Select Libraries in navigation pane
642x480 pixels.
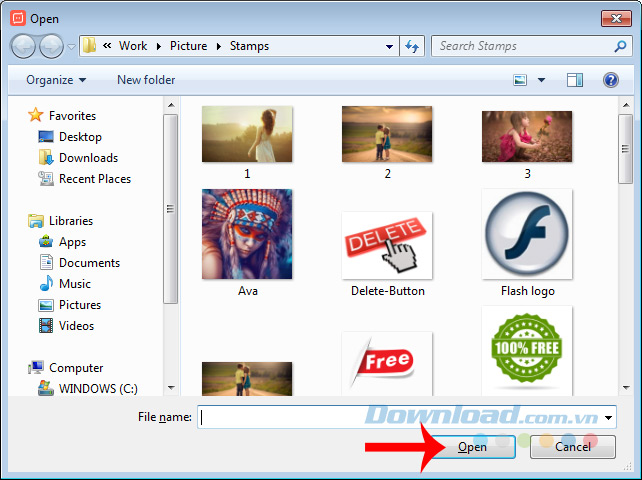[71, 221]
